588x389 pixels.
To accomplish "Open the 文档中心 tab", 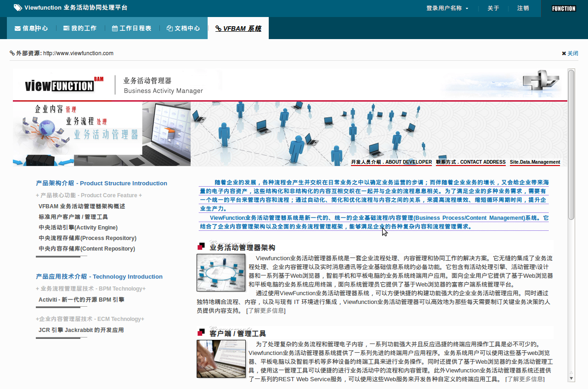I will tap(183, 28).
